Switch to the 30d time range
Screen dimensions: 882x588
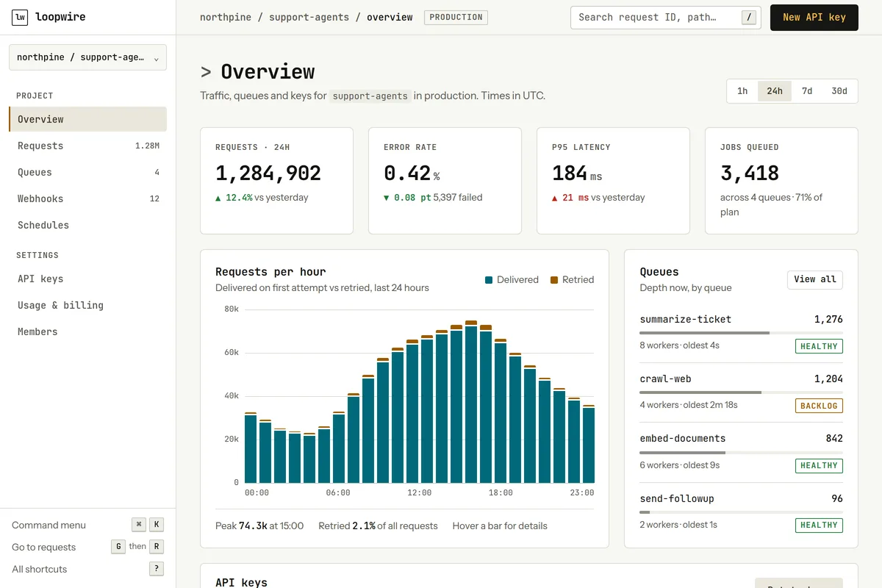coord(839,91)
